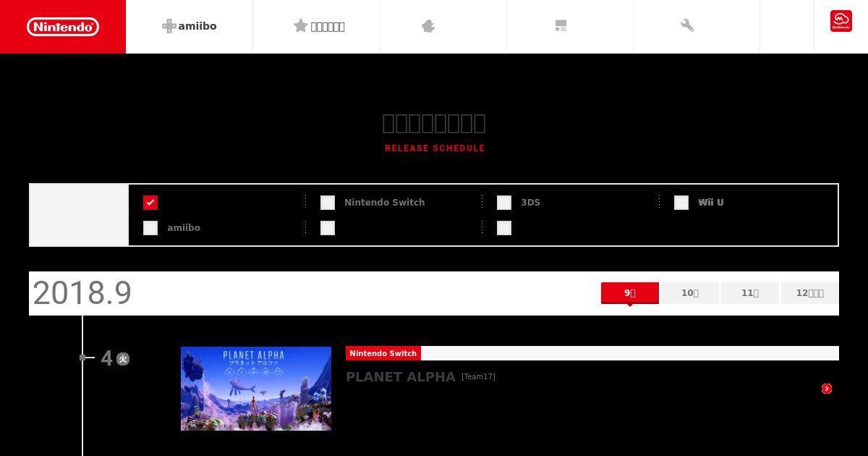This screenshot has width=868, height=456.
Task: Open the My Nintendo icon
Action: pos(841,21)
